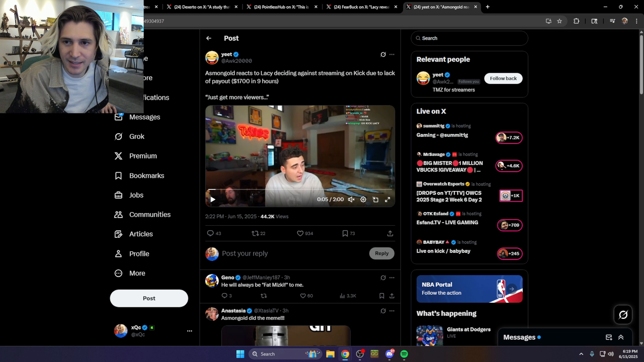This screenshot has height=362, width=644.
Task: Mute the video player audio
Action: 351,199
